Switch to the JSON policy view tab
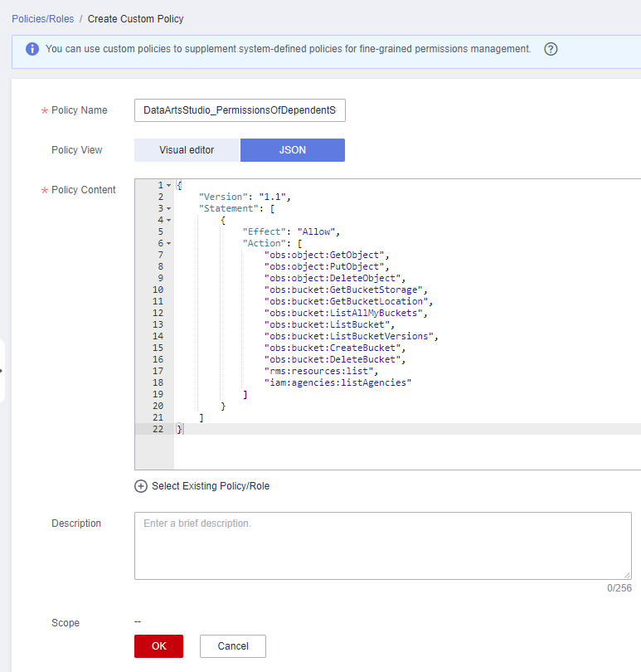641x672 pixels. coord(293,150)
